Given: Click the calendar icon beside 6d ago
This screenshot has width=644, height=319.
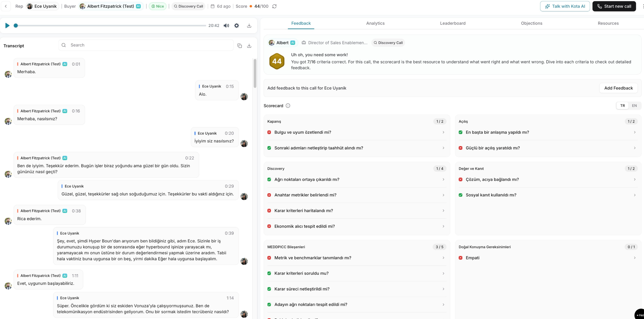Looking at the screenshot, I should (212, 6).
